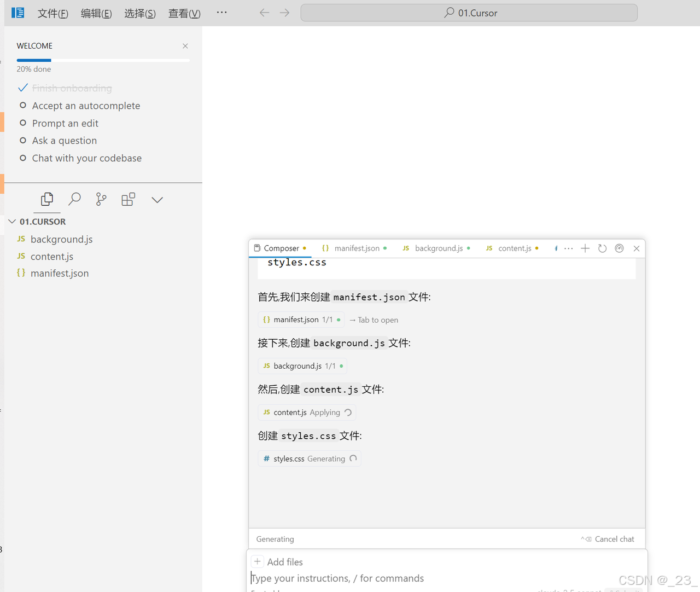Switch to the manifest.json composer tab

click(356, 248)
